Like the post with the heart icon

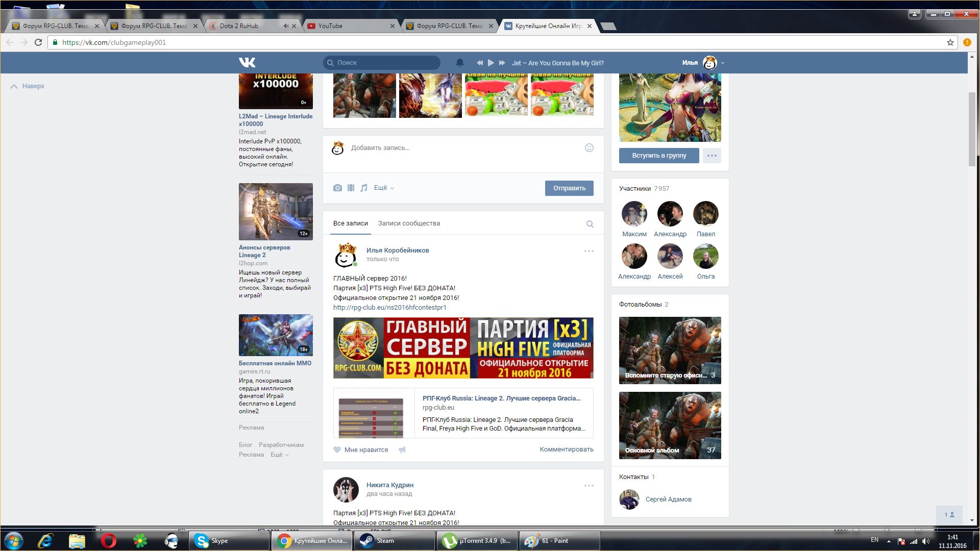coord(337,449)
